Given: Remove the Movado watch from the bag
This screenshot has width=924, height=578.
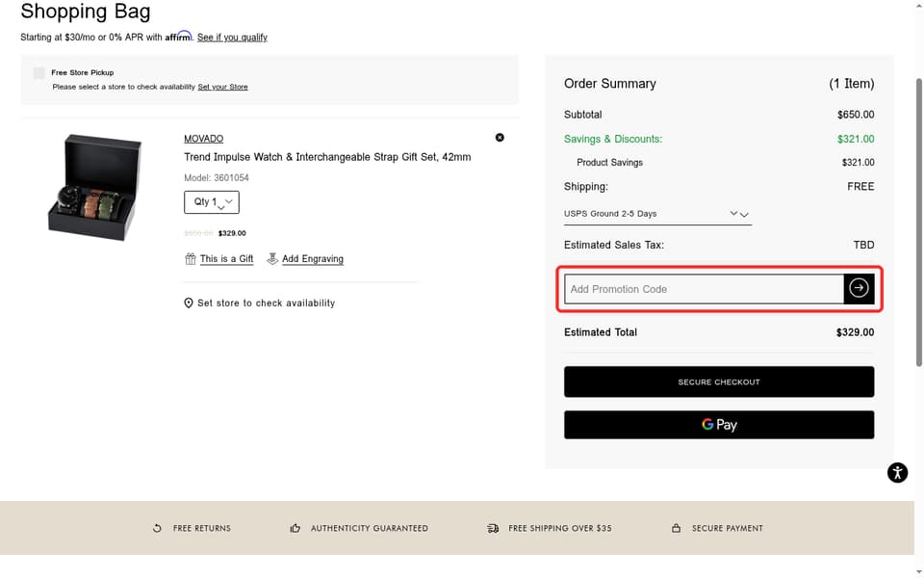Looking at the screenshot, I should tap(500, 138).
